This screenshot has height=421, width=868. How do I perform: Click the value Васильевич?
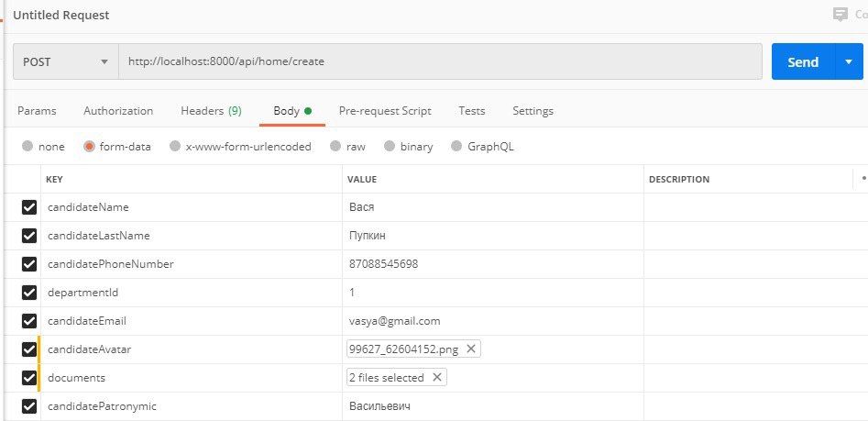(379, 406)
